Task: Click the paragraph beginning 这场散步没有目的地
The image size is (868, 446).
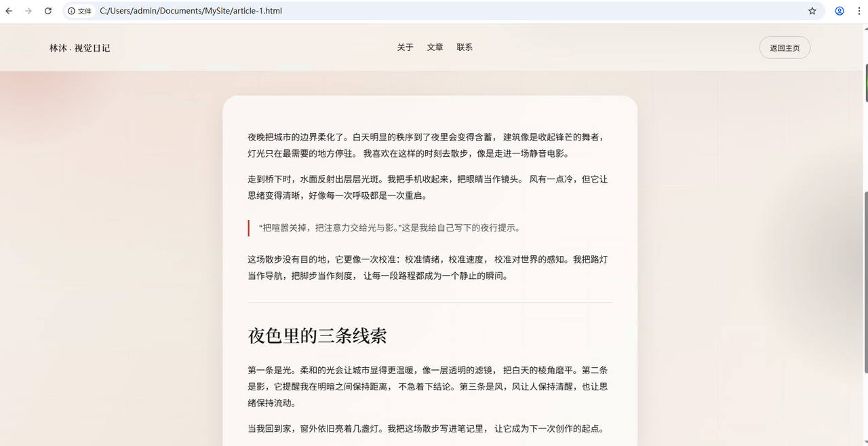Action: 430,267
